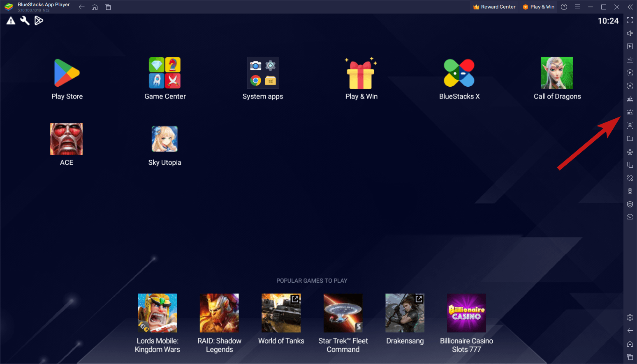Open the Media Manager folder icon
The height and width of the screenshot is (364, 637).
tap(630, 138)
